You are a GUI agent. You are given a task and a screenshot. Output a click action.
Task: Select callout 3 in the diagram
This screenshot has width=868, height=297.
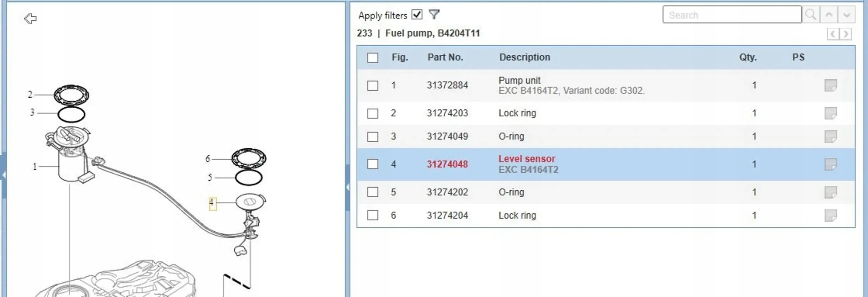click(x=32, y=113)
